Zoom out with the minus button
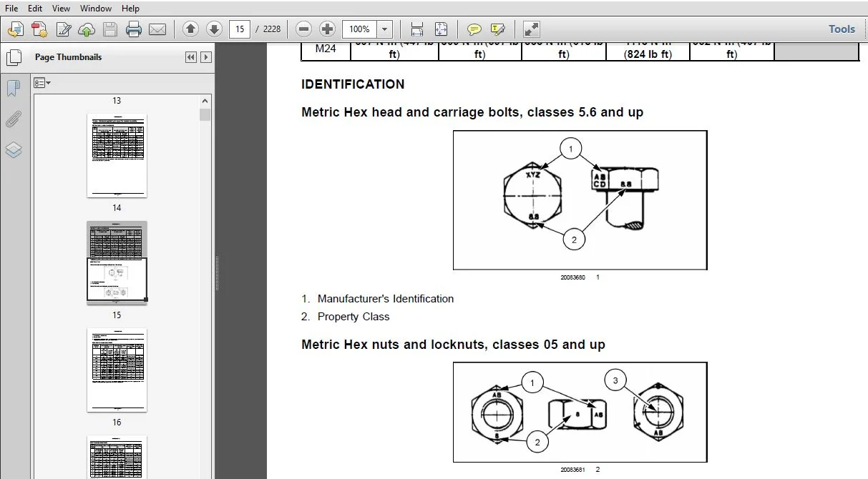The height and width of the screenshot is (479, 868). click(x=303, y=29)
